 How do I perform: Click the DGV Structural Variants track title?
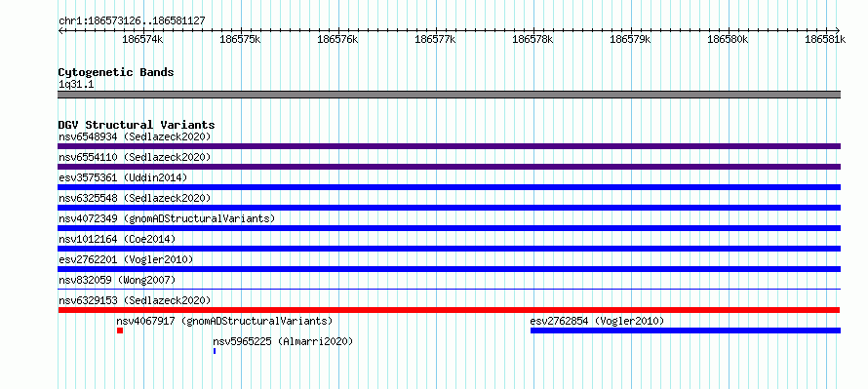pos(137,125)
